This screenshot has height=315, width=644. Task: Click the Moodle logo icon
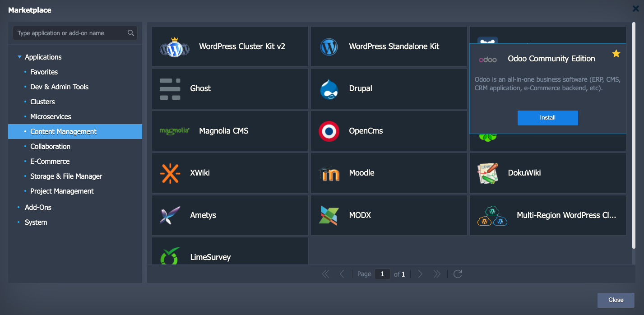(329, 173)
